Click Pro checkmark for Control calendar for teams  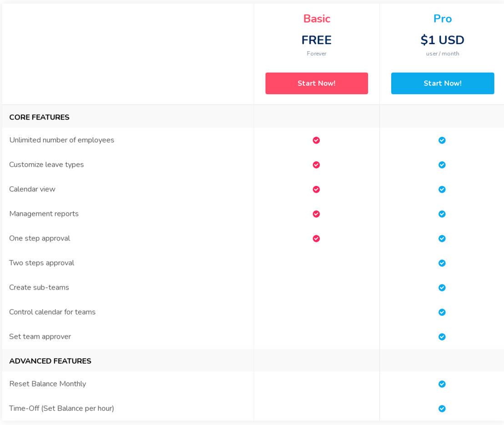coord(442,312)
